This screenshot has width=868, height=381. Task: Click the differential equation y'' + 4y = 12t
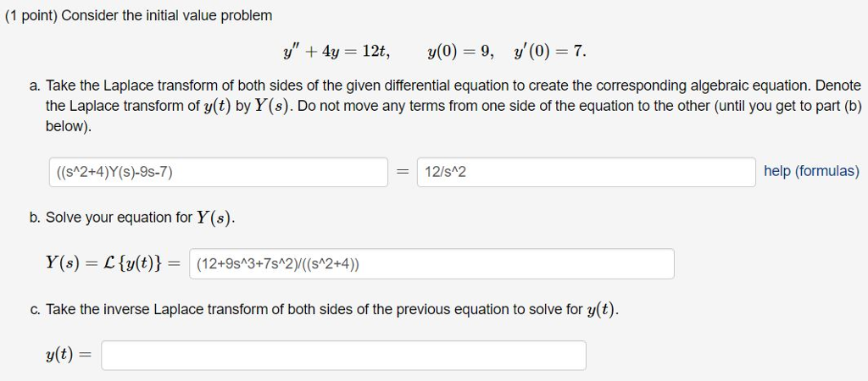337,52
